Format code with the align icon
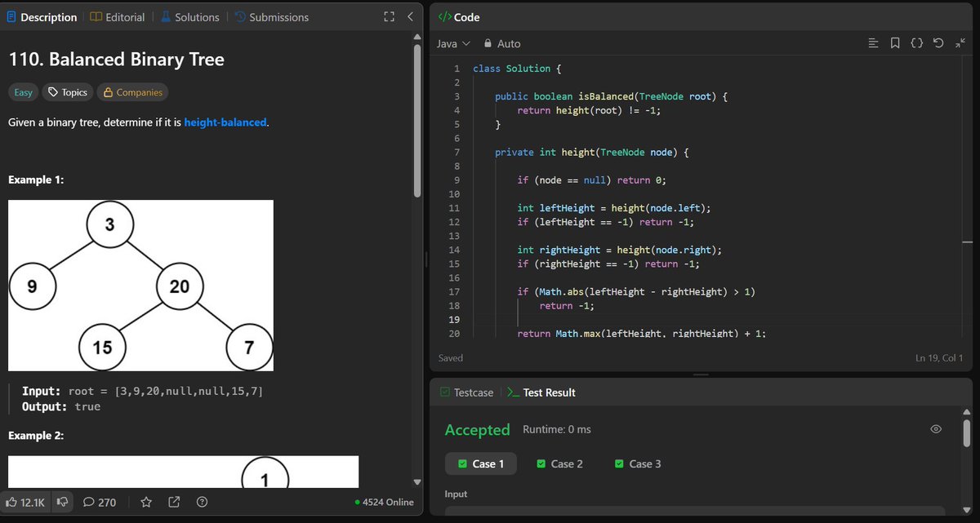The height and width of the screenshot is (523, 980). (x=874, y=43)
